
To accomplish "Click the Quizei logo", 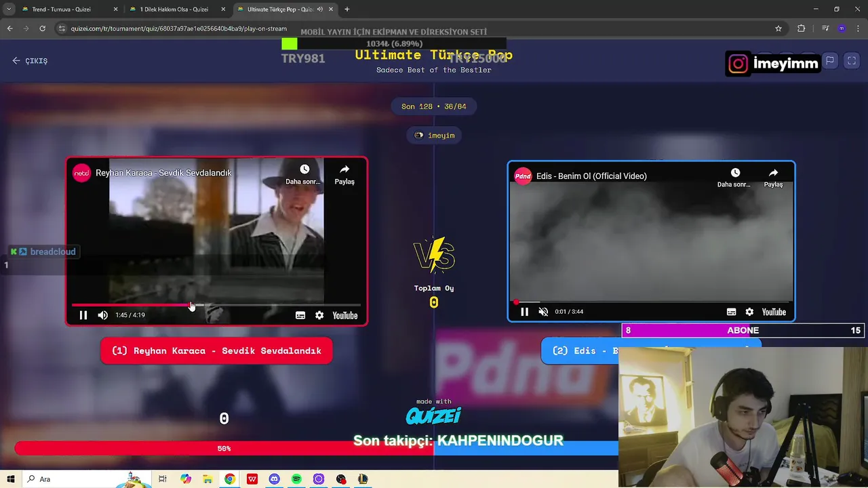I will 434,415.
